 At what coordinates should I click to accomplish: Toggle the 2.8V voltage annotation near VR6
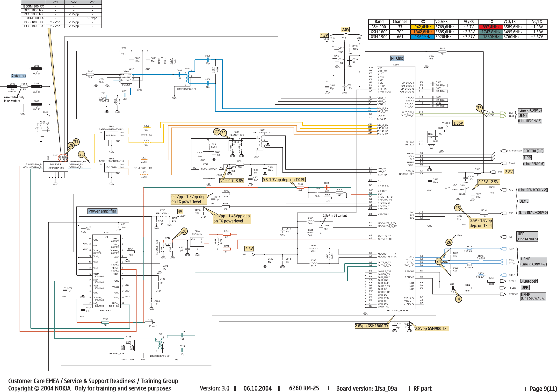345,29
